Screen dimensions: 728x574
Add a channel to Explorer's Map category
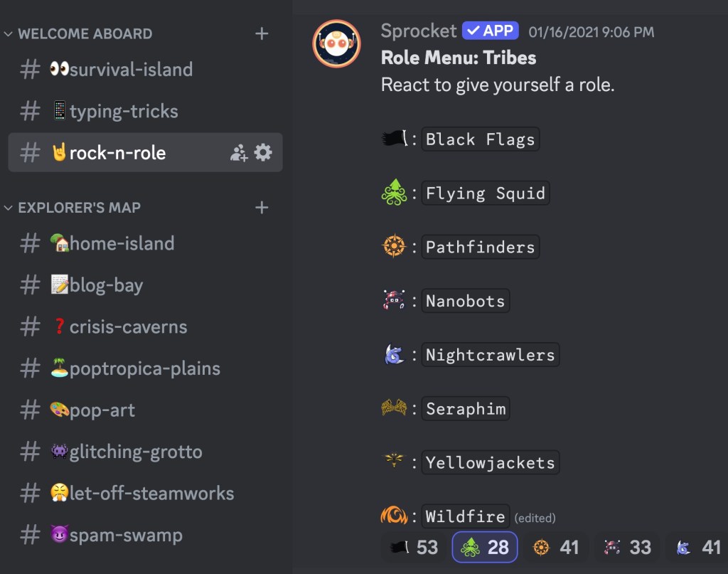262,208
